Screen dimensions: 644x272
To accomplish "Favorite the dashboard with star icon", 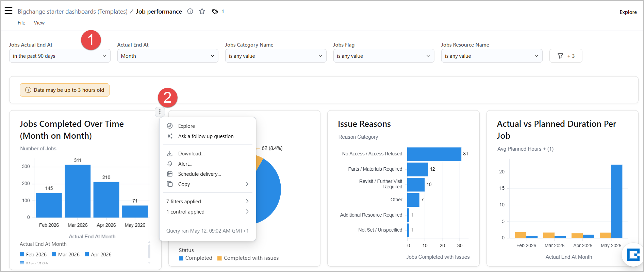I will point(202,11).
